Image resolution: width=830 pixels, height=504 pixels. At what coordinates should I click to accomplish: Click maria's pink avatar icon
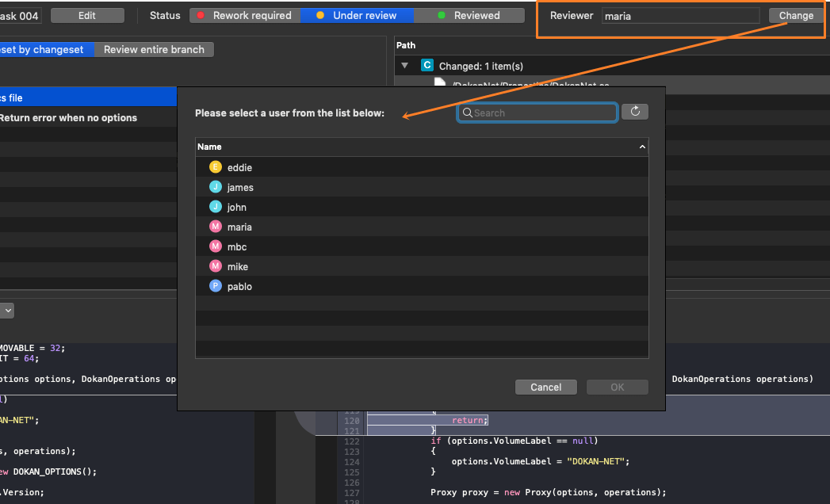216,227
